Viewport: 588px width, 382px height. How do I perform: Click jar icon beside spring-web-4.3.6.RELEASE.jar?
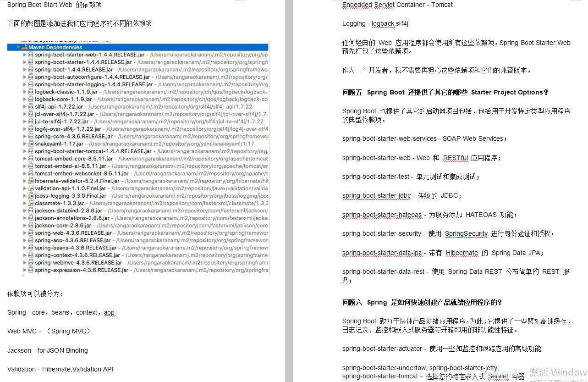coord(31,233)
